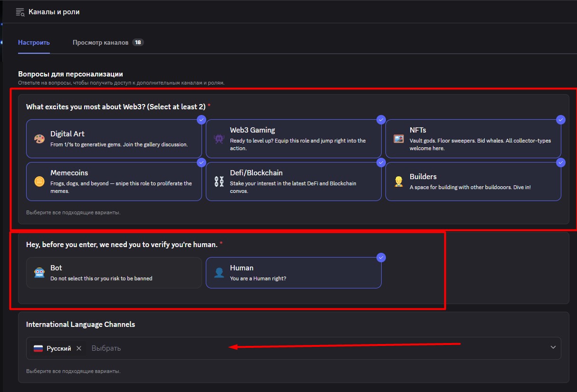Click the Web3 Gaming alien icon
Screen dimensions: 577x392
pos(219,139)
